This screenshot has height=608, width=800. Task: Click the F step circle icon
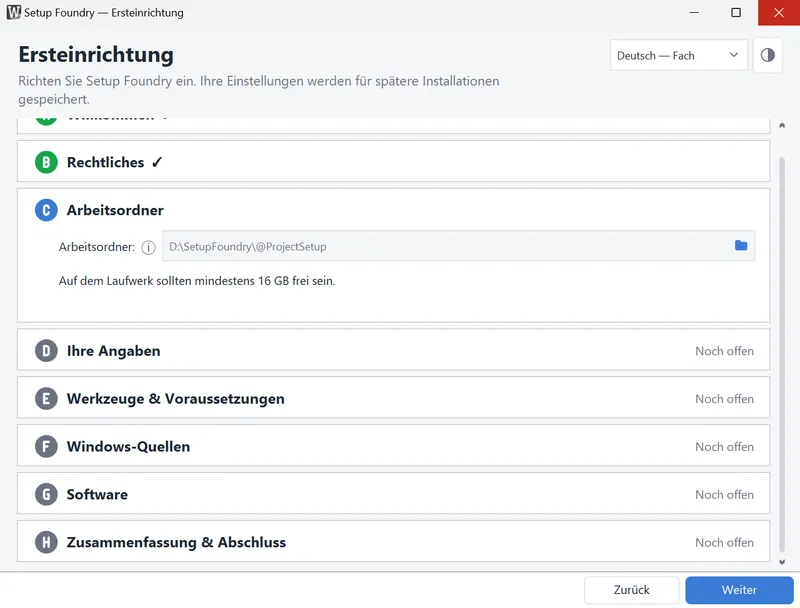pyautogui.click(x=46, y=447)
